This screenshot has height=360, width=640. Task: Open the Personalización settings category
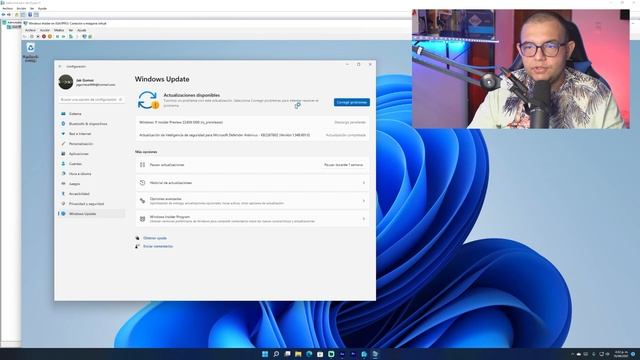point(91,144)
